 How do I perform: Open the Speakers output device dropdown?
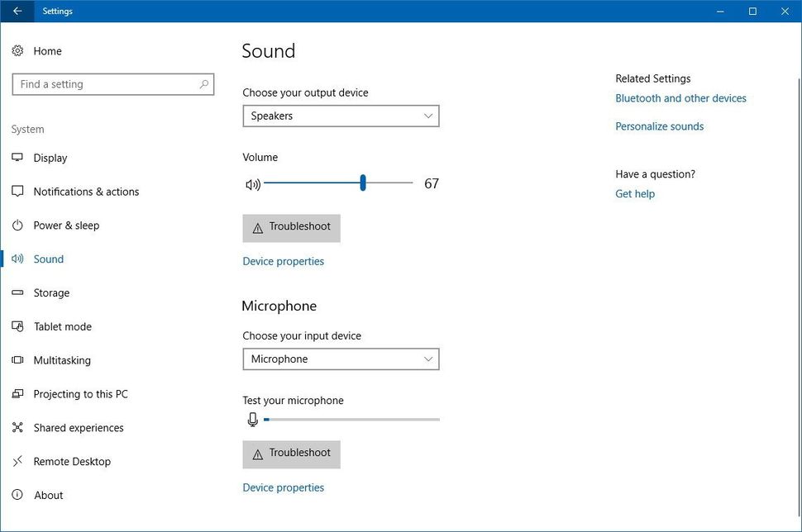pos(341,116)
